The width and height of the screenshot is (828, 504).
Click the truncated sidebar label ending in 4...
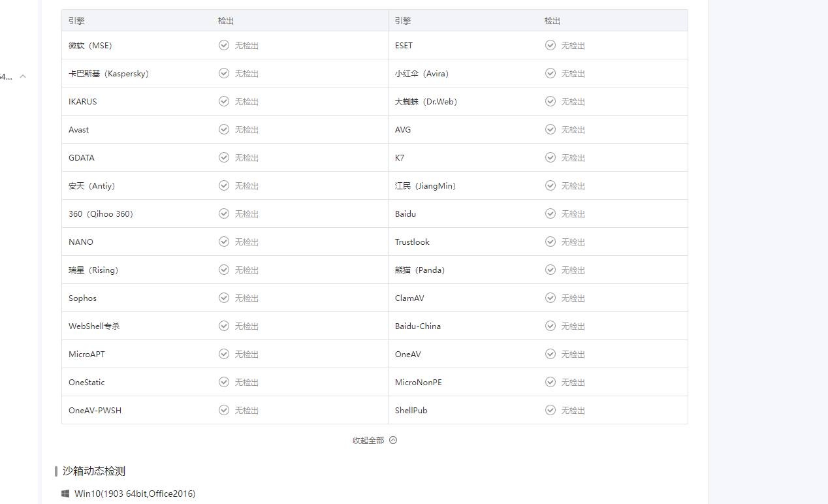click(x=6, y=76)
